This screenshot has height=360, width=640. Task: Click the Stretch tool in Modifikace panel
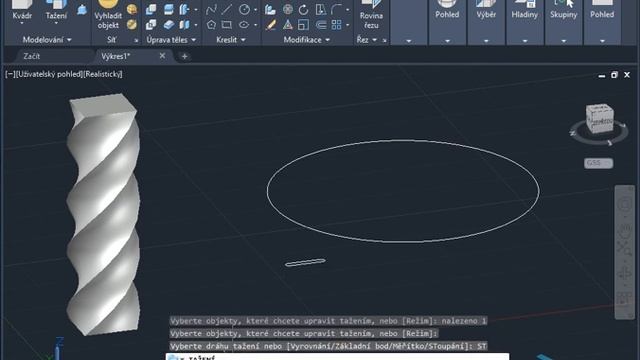click(x=321, y=9)
